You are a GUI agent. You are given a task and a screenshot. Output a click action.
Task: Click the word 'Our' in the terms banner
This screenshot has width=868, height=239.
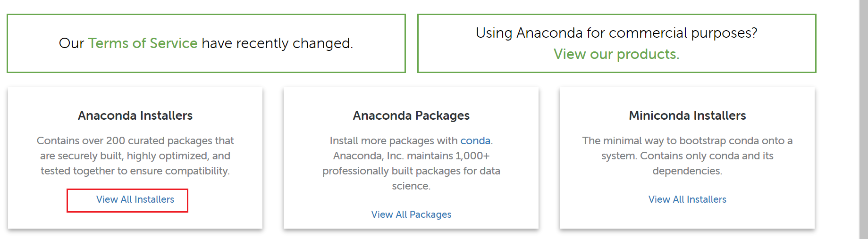coord(71,43)
